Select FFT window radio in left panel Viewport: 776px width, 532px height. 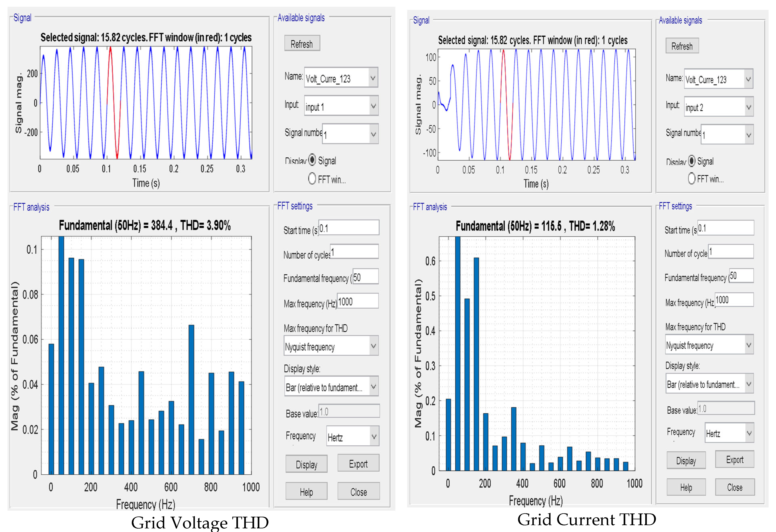pyautogui.click(x=312, y=178)
